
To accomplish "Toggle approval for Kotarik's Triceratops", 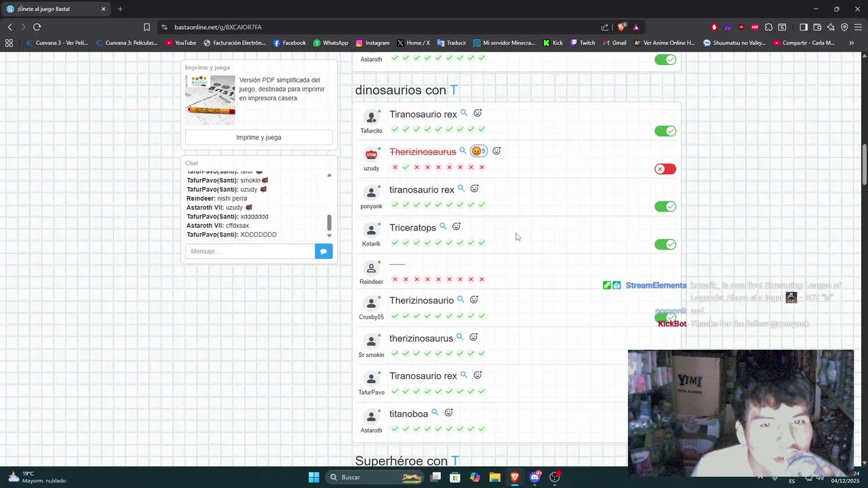I will coord(665,245).
